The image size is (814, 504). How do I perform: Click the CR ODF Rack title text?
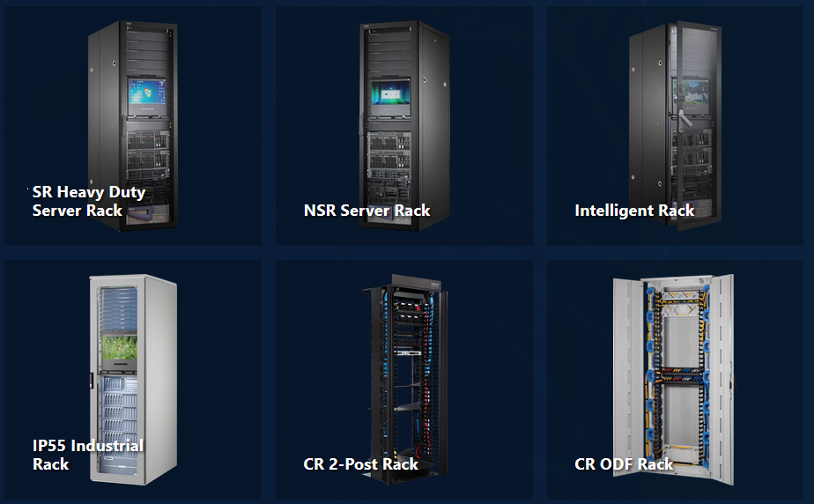[624, 464]
